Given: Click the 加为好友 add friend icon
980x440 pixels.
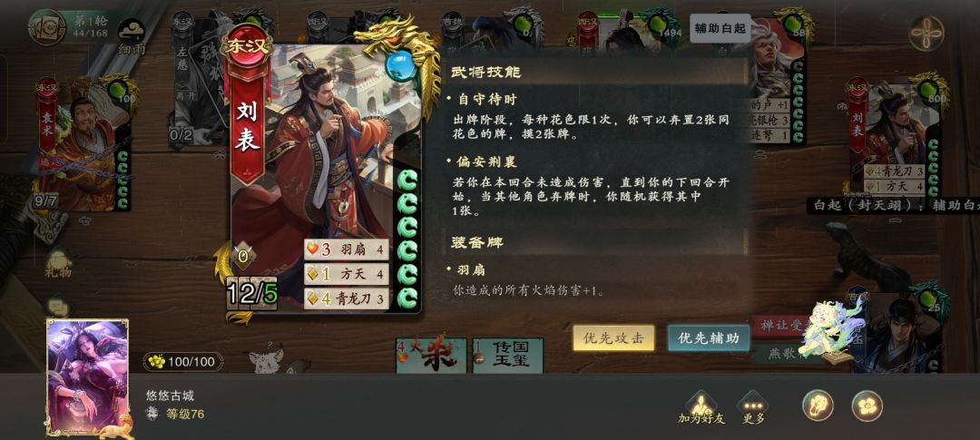Looking at the screenshot, I should pos(701,406).
